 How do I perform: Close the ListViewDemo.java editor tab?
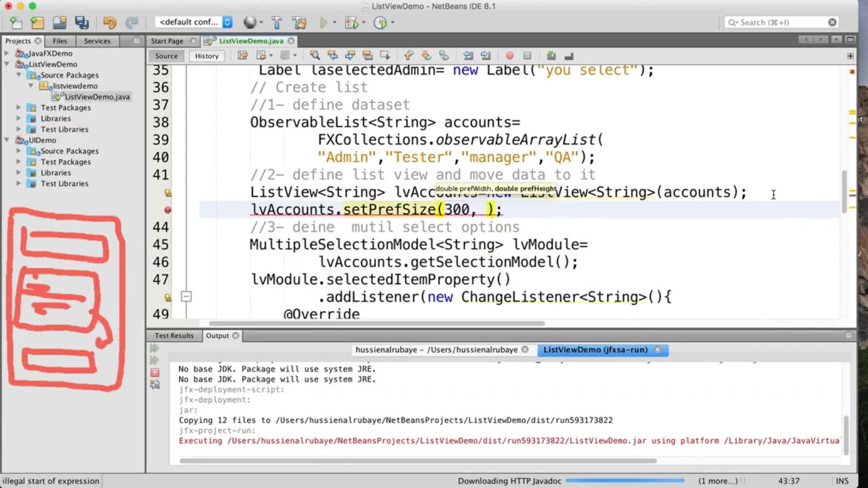tap(290, 41)
